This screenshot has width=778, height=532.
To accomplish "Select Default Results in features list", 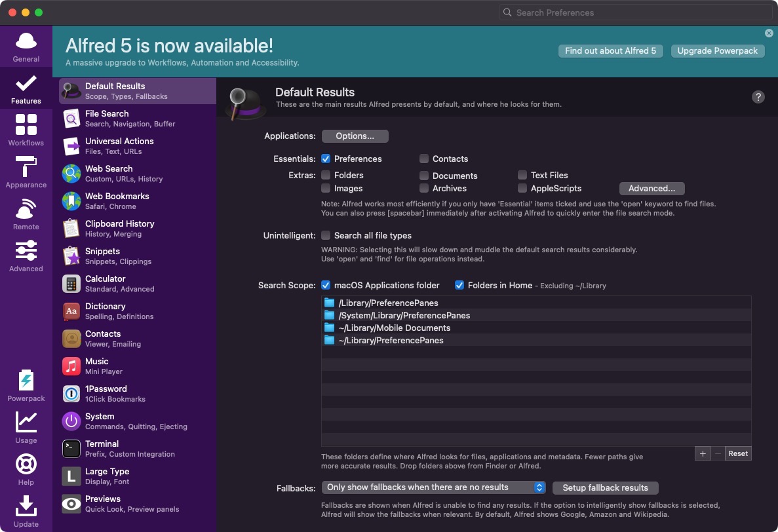I will click(x=138, y=90).
